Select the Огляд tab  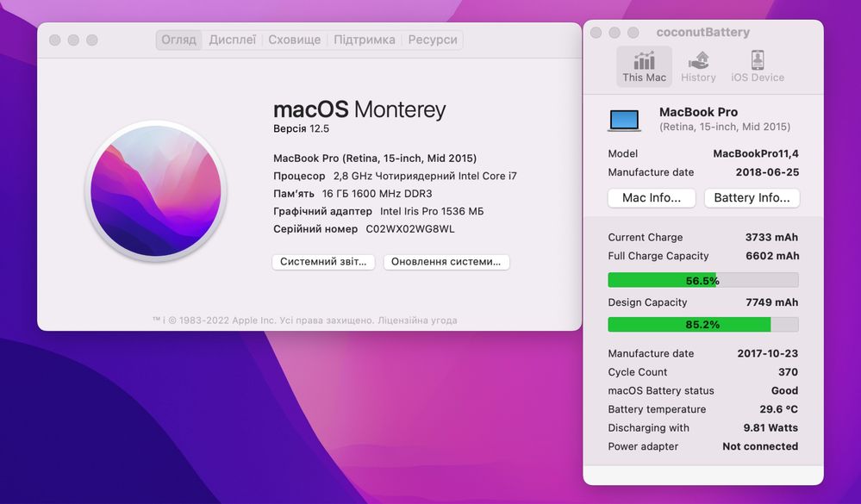[178, 40]
